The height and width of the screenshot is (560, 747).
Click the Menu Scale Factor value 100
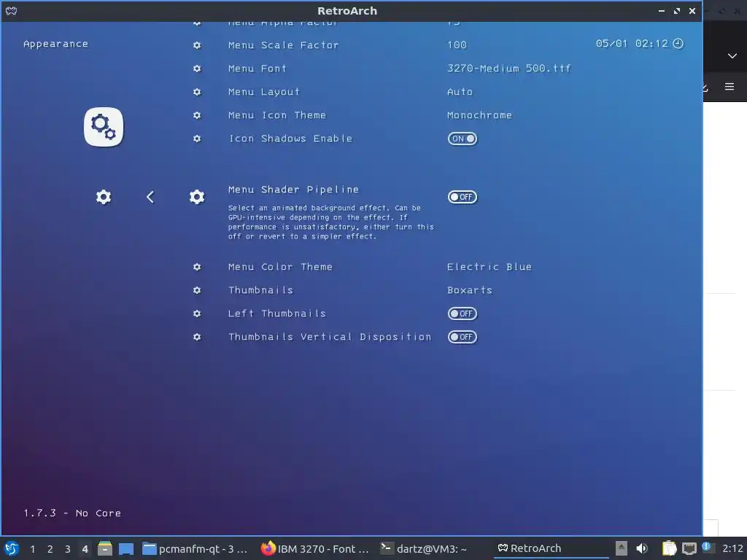click(457, 44)
